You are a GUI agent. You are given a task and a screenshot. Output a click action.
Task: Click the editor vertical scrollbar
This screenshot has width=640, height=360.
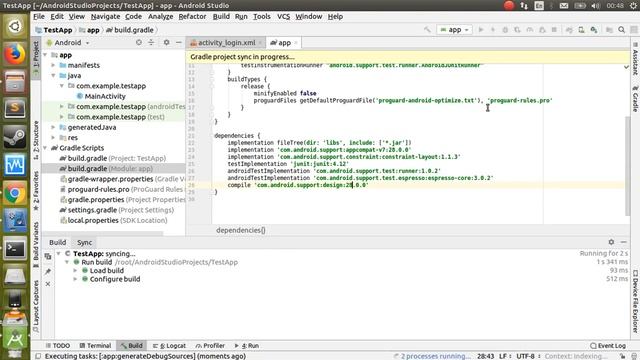point(628,165)
